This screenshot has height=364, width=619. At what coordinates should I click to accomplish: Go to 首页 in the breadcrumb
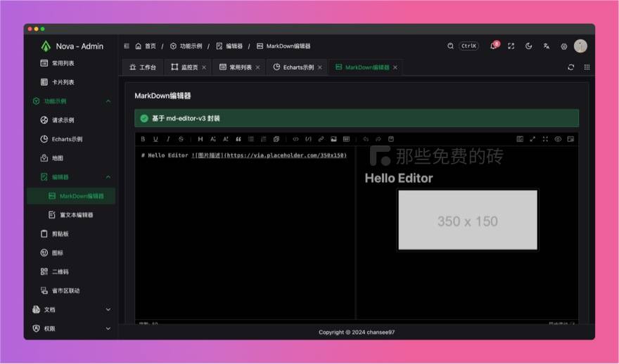[146, 46]
